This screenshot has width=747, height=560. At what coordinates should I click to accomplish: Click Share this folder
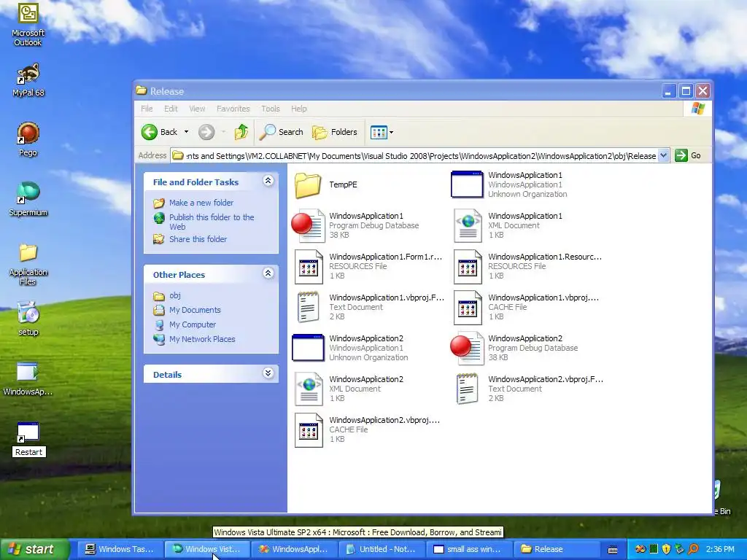198,239
